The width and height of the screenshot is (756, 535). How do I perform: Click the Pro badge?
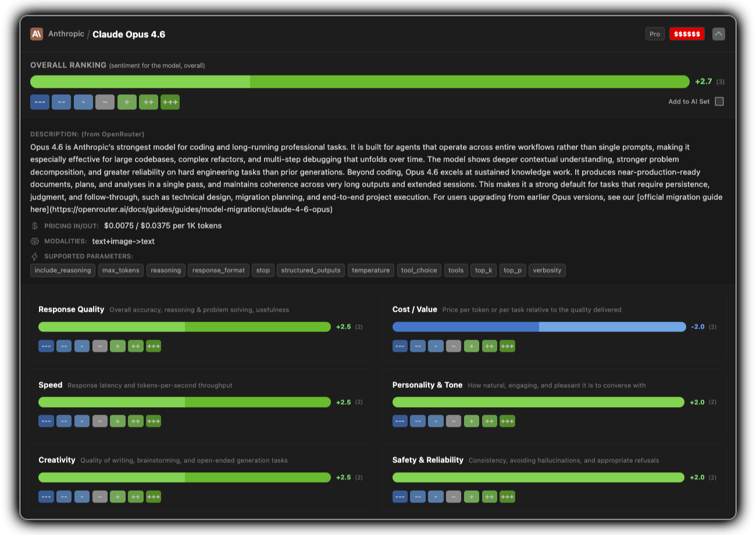coord(655,34)
